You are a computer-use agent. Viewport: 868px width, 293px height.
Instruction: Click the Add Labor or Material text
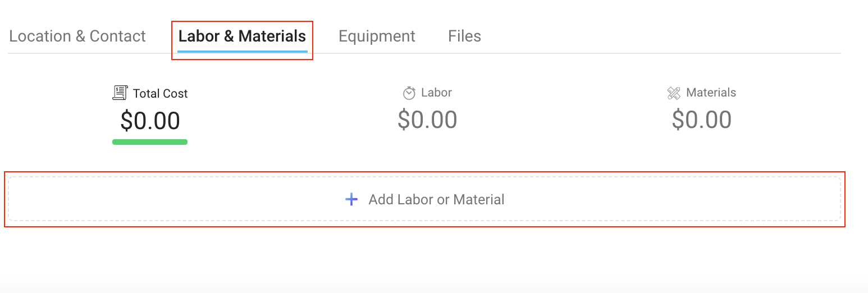(x=436, y=199)
